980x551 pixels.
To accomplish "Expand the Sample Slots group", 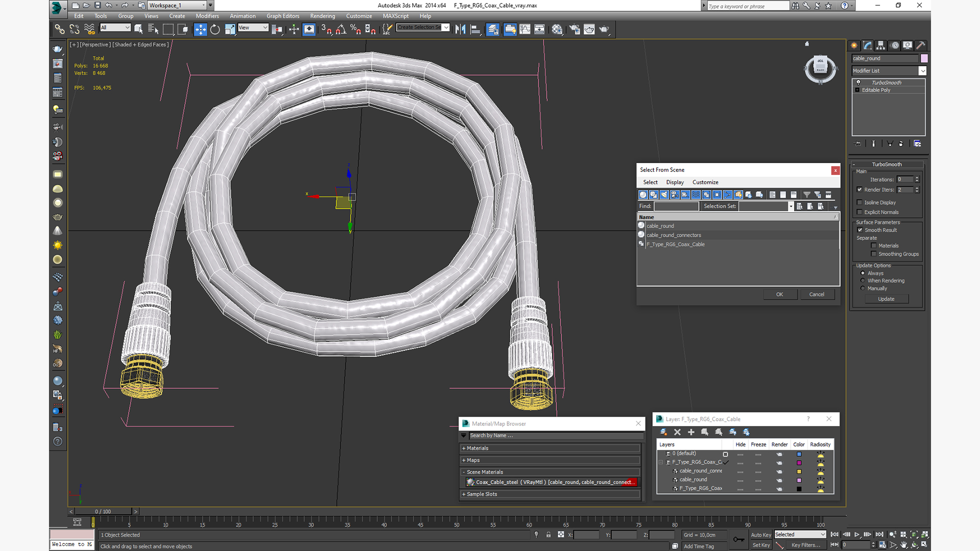I will [x=550, y=494].
